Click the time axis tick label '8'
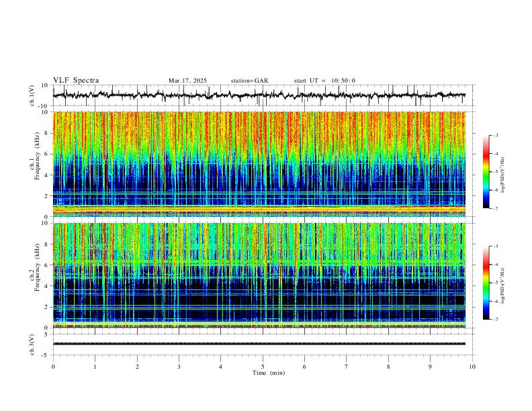The image size is (532, 411). point(388,367)
